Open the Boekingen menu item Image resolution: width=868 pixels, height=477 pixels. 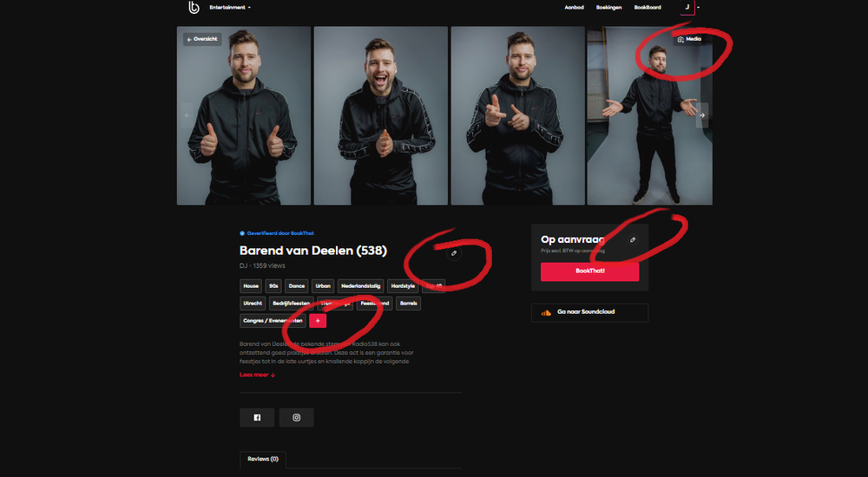[x=608, y=7]
